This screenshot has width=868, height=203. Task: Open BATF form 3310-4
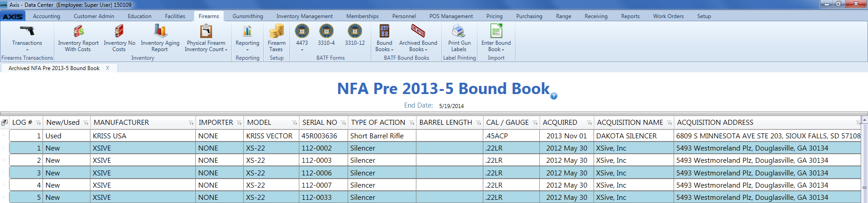pyautogui.click(x=326, y=35)
